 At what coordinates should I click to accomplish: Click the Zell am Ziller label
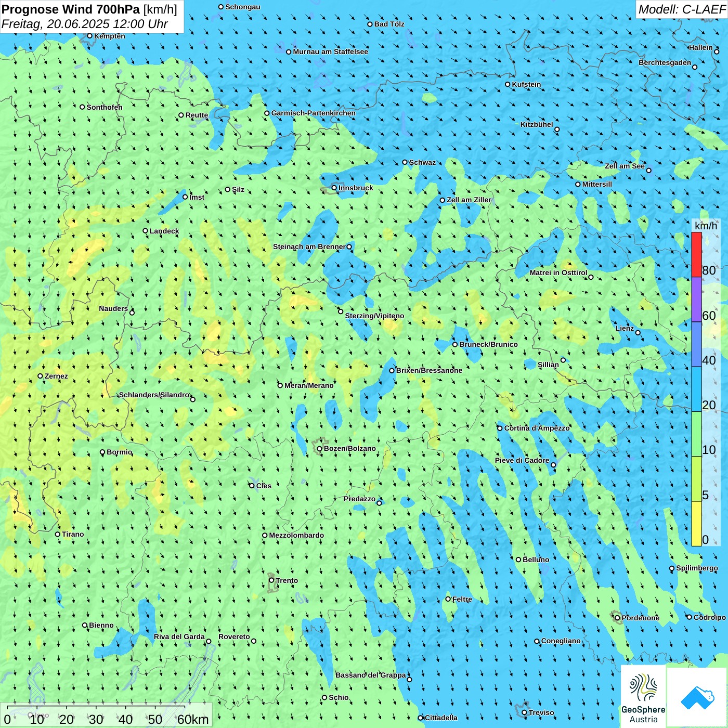click(469, 200)
